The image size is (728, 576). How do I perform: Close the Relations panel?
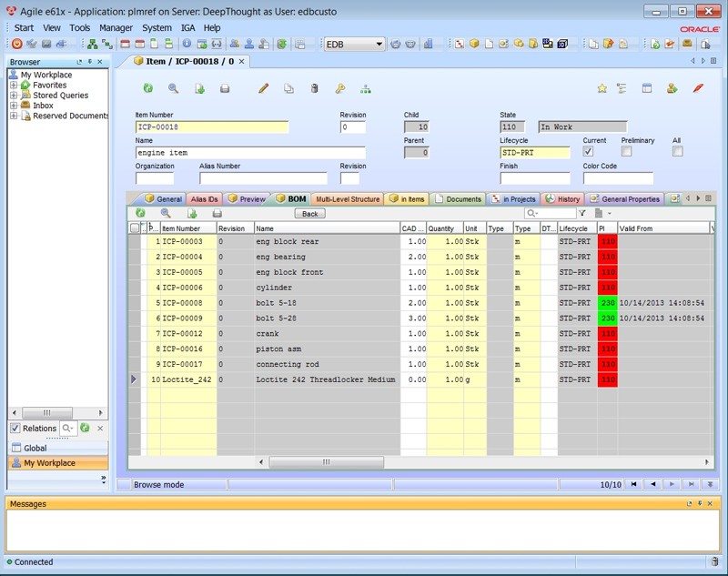pyautogui.click(x=100, y=428)
